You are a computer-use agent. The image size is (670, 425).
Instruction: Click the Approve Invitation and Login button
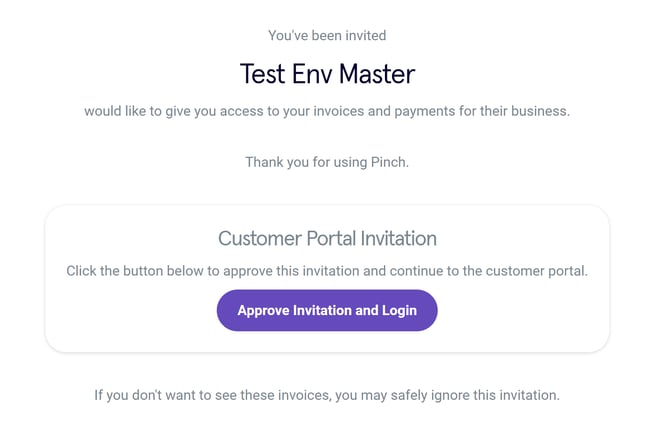pos(327,310)
